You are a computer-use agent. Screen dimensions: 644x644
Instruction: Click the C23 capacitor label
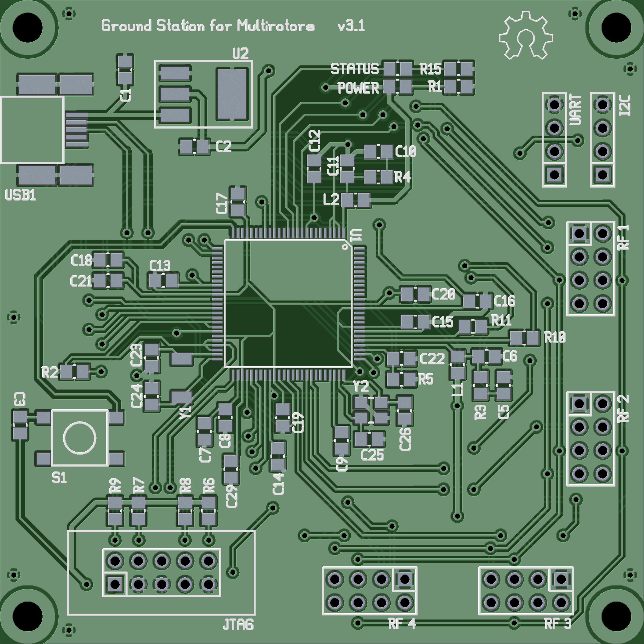(136, 355)
